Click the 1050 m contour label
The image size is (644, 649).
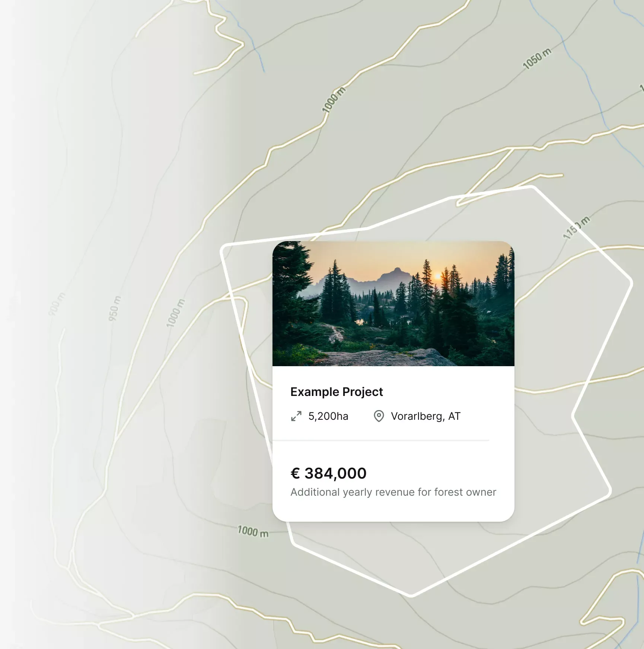[x=537, y=59]
